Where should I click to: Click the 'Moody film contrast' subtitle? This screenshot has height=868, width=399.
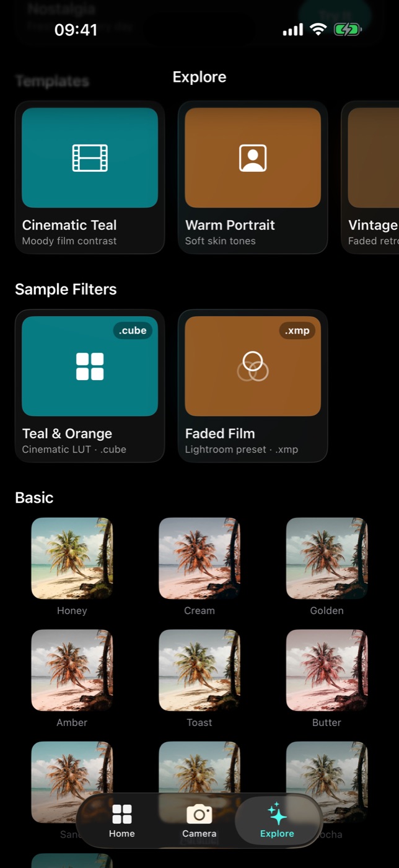pyautogui.click(x=69, y=241)
